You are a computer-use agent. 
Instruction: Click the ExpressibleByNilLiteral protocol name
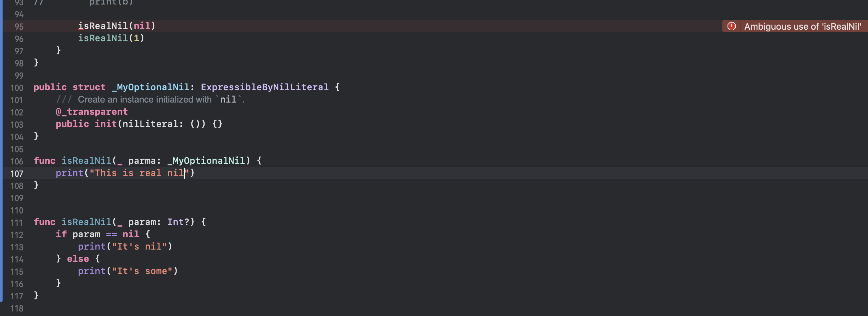click(265, 87)
